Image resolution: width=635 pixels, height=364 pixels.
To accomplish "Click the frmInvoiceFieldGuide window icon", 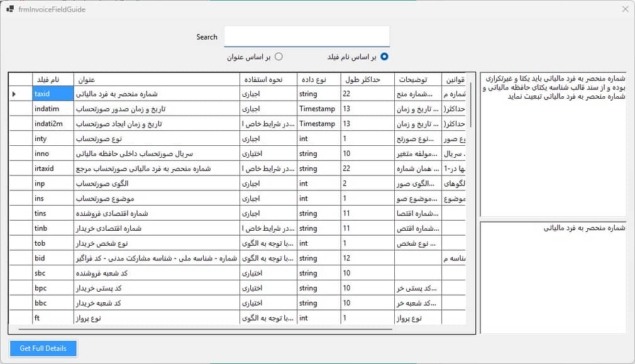I will click(x=9, y=9).
